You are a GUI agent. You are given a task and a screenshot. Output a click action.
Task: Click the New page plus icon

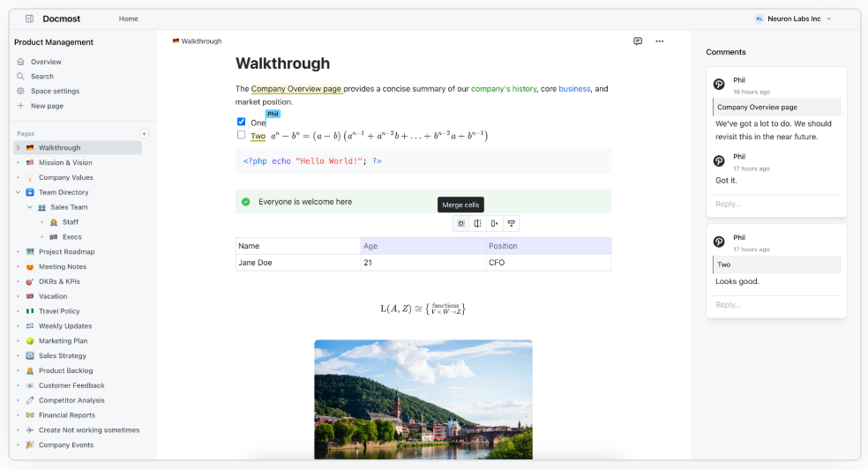tap(20, 106)
